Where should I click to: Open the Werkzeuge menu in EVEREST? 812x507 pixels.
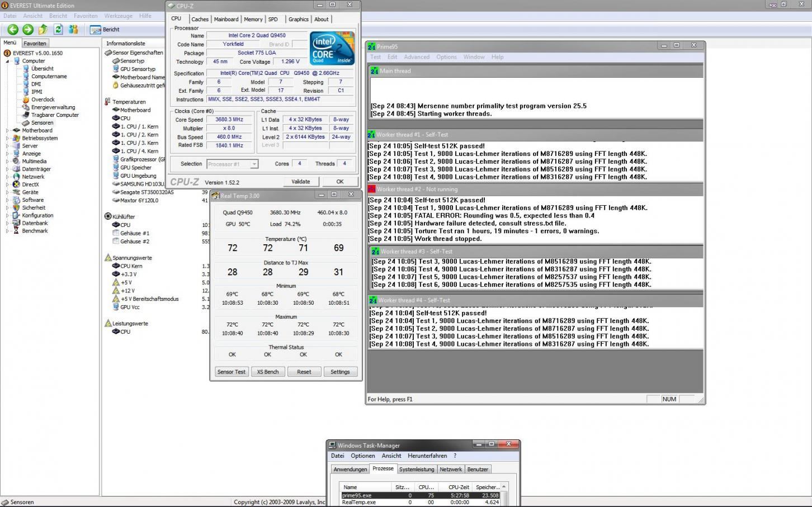click(x=119, y=16)
